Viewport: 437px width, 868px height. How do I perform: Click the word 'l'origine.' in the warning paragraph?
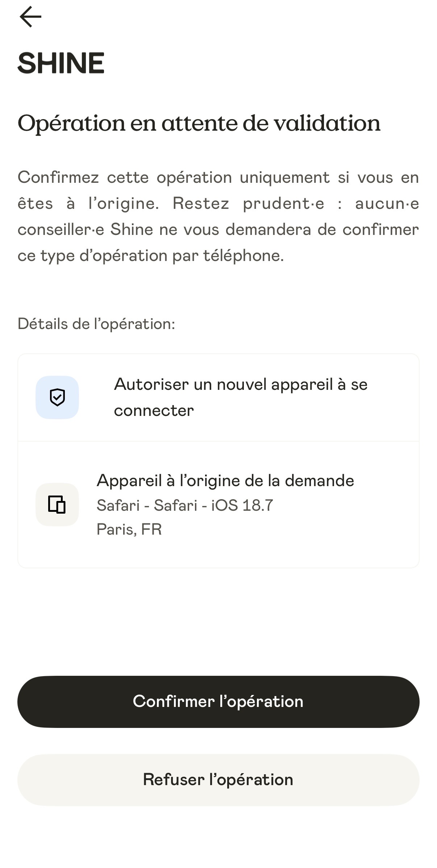point(124,204)
